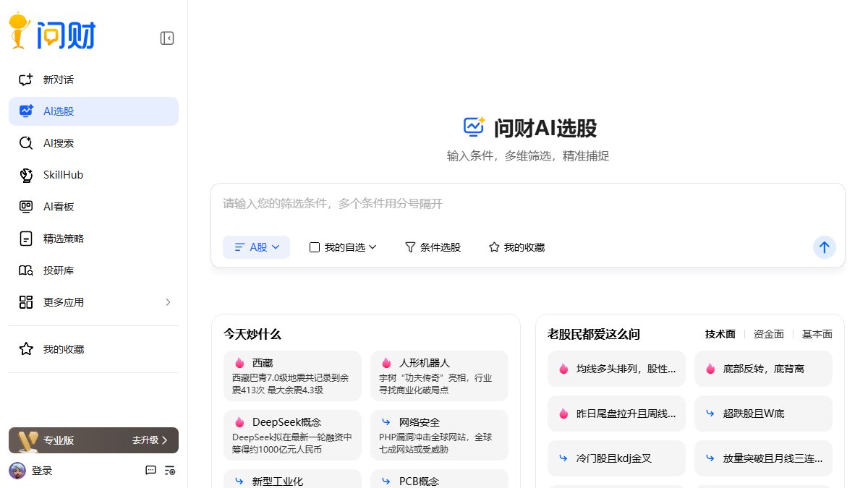Click the 老股民都爱这么问 heading text
Image resolution: width=868 pixels, height=488 pixels.
[594, 334]
